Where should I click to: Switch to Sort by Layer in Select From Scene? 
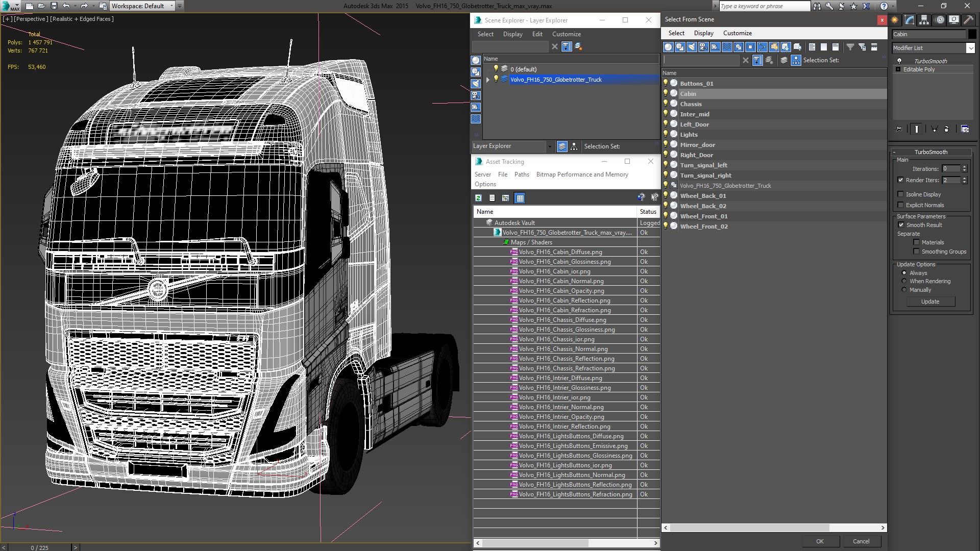tap(785, 60)
